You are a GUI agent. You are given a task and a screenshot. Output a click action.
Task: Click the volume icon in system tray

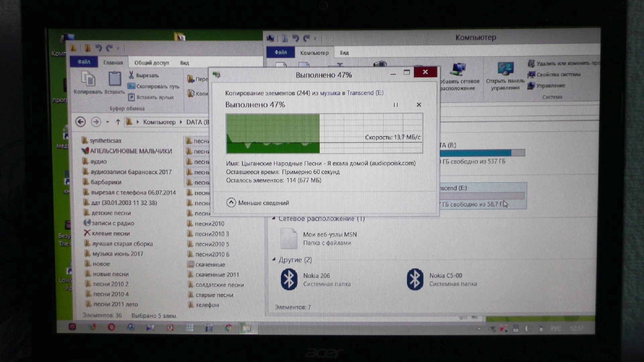[528, 329]
